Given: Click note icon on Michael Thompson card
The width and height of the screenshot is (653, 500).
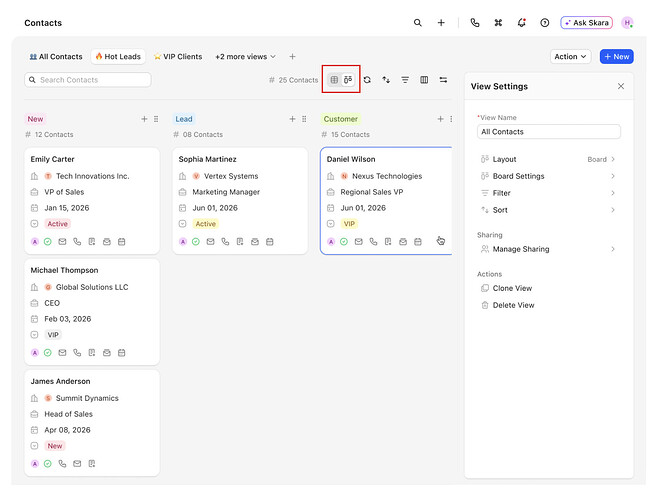Looking at the screenshot, I should [92, 353].
